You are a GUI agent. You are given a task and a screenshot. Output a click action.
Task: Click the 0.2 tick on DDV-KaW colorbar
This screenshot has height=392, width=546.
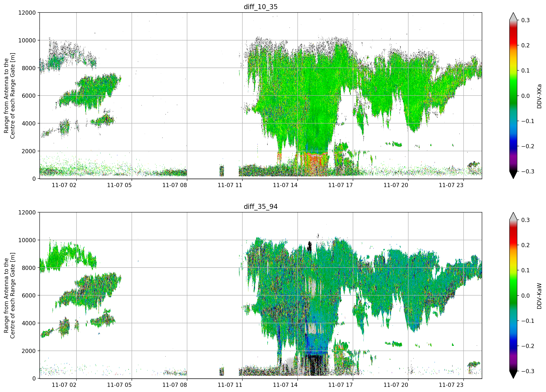pos(525,245)
